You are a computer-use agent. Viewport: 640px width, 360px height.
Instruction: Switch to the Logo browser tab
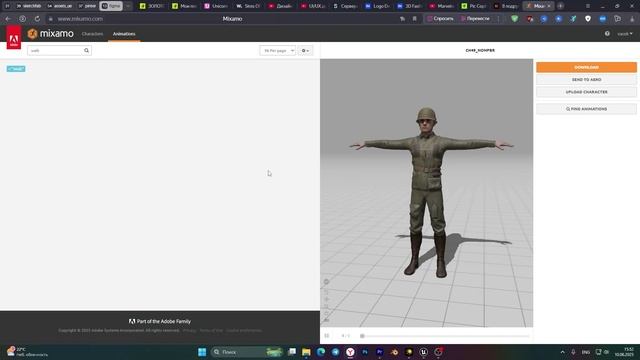click(x=377, y=6)
